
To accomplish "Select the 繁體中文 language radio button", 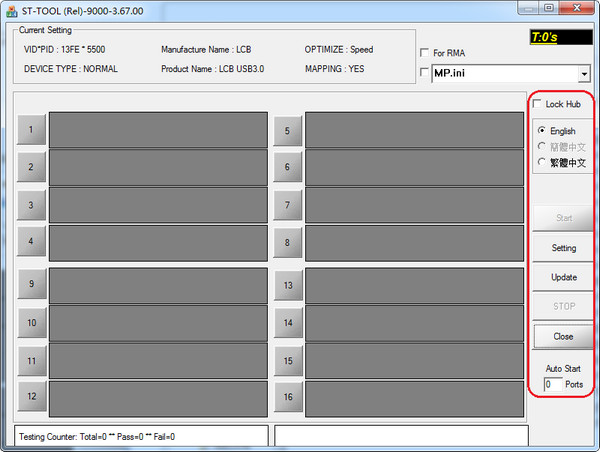I will point(541,162).
